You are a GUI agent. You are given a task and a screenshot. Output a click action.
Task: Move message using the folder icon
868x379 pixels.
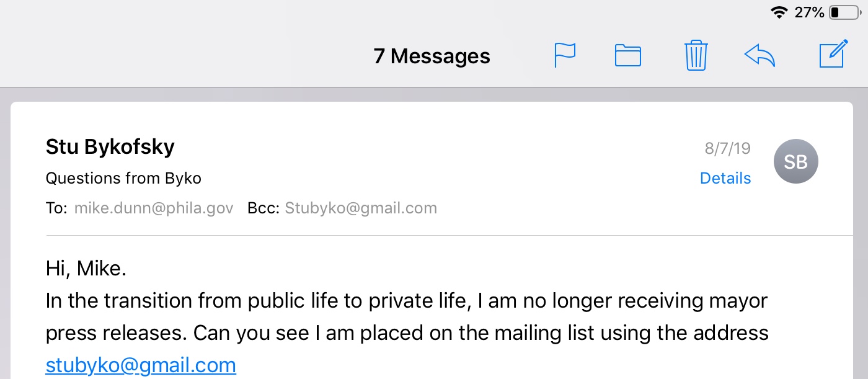pyautogui.click(x=627, y=55)
